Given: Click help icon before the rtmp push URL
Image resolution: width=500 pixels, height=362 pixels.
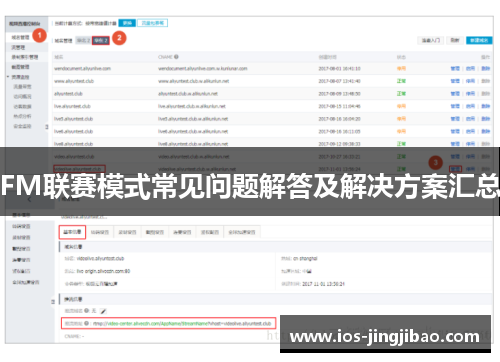Looking at the screenshot, I should tap(86, 323).
